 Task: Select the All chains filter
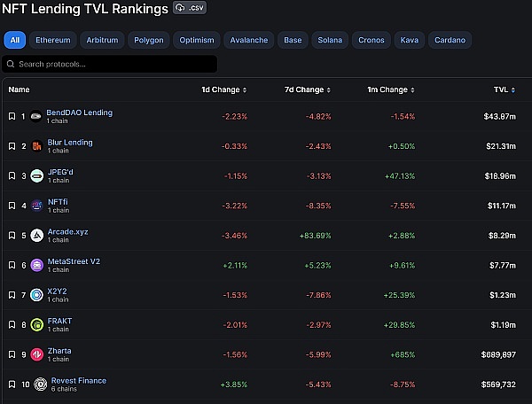(15, 40)
